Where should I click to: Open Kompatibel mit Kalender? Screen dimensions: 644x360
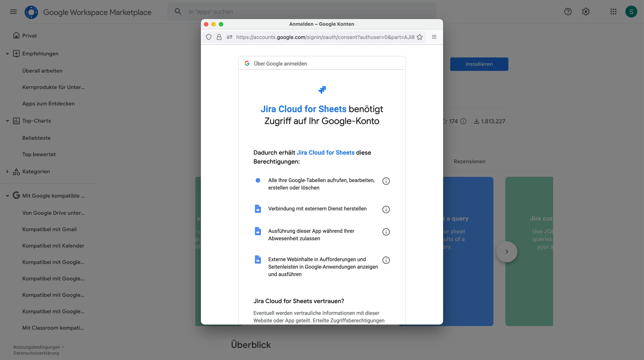(x=53, y=246)
